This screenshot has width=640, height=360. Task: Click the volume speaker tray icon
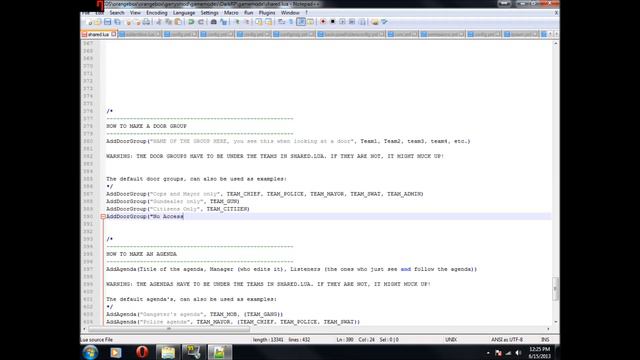click(x=518, y=353)
